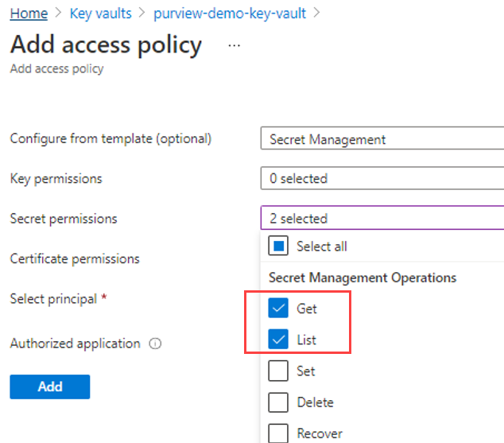Image resolution: width=504 pixels, height=443 pixels.
Task: Uncheck the List secret permission
Action: click(278, 340)
